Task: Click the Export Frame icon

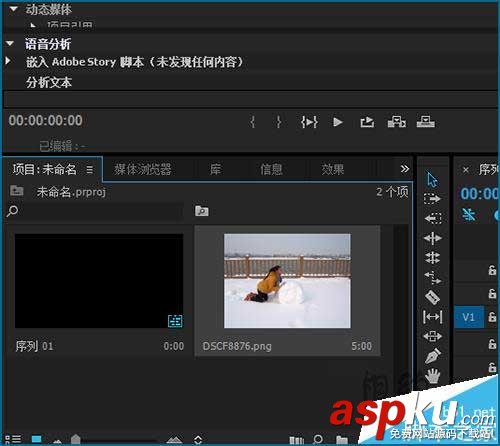Action: (x=367, y=122)
